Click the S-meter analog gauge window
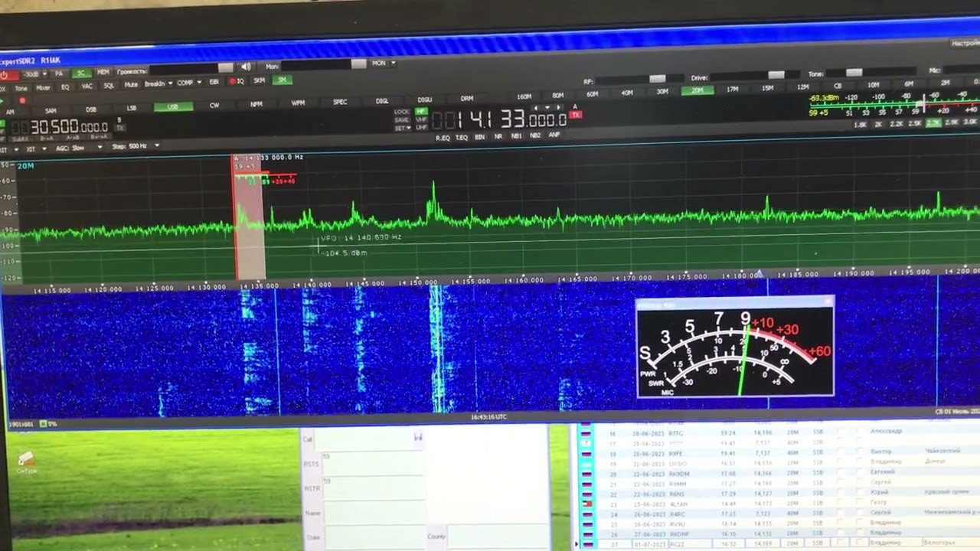 (x=735, y=346)
